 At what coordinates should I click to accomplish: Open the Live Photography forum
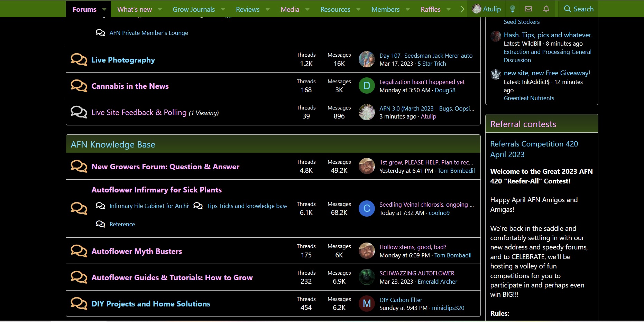click(123, 60)
